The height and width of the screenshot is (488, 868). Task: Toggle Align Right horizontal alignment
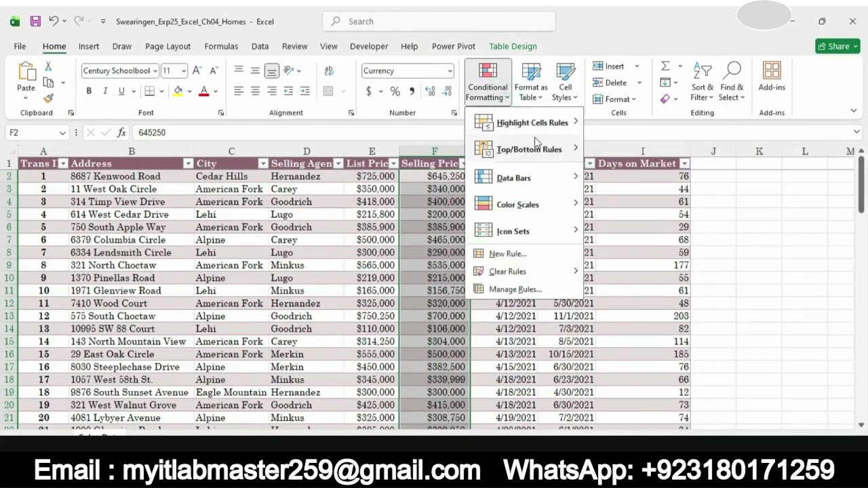click(x=271, y=91)
